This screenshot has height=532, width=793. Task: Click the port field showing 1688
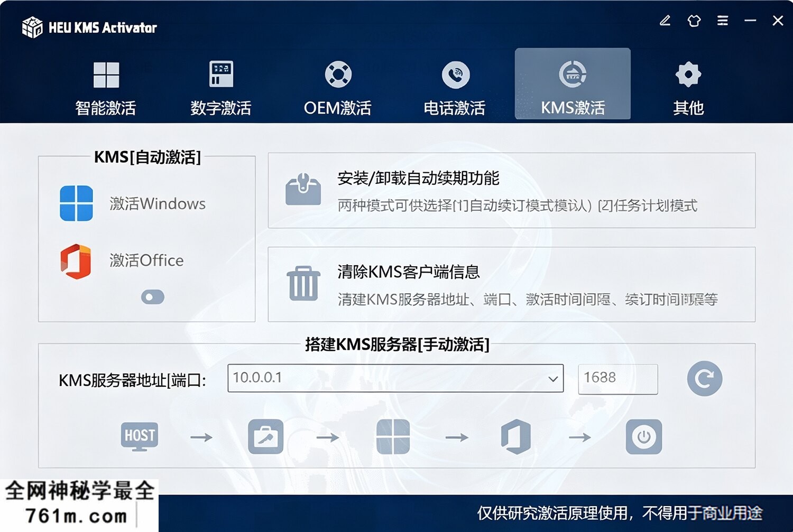tap(618, 379)
